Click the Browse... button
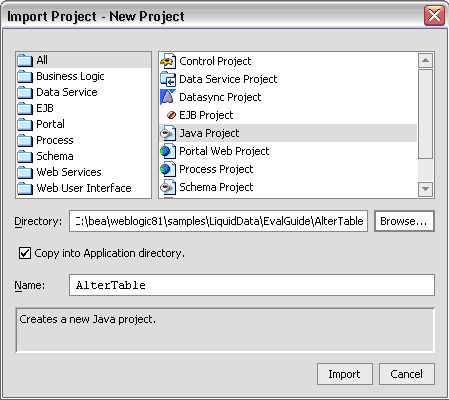The height and width of the screenshot is (400, 449). tap(404, 221)
